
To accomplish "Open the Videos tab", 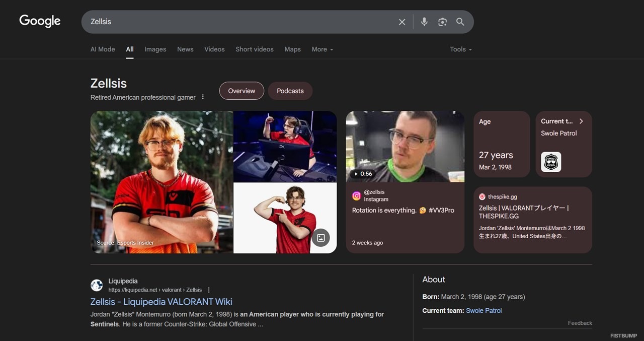I will (x=214, y=49).
